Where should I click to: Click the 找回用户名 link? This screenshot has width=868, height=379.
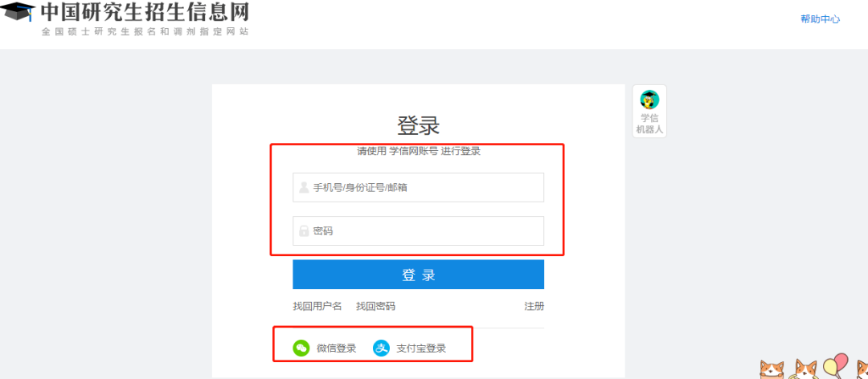coord(317,306)
